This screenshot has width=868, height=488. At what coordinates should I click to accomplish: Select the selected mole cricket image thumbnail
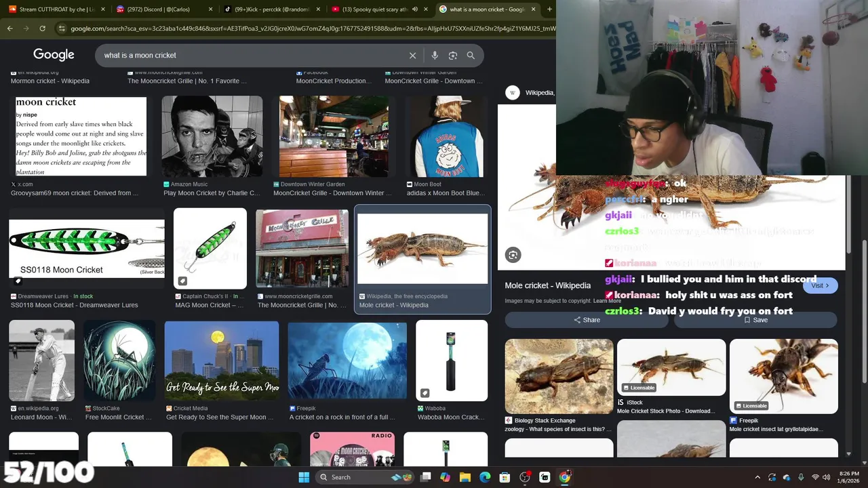422,249
